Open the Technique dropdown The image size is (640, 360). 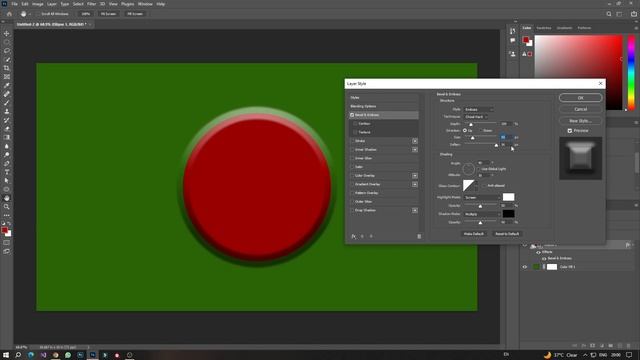point(476,117)
